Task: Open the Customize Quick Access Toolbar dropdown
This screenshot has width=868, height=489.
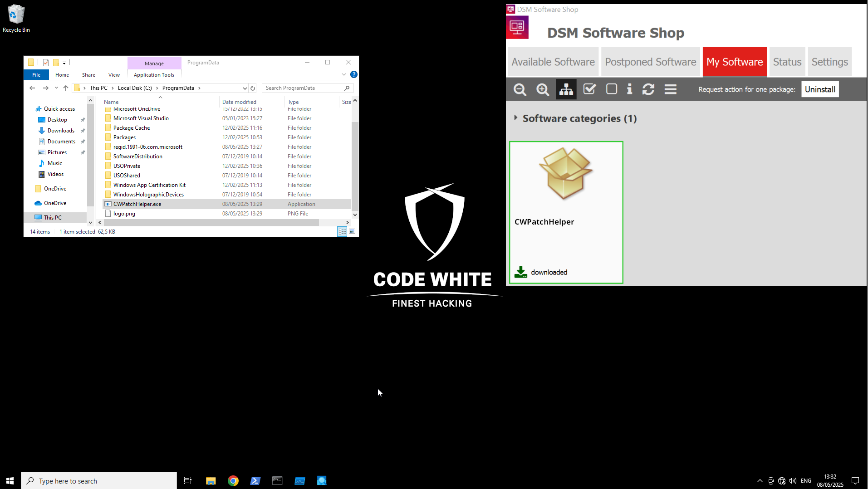Action: 64,63
